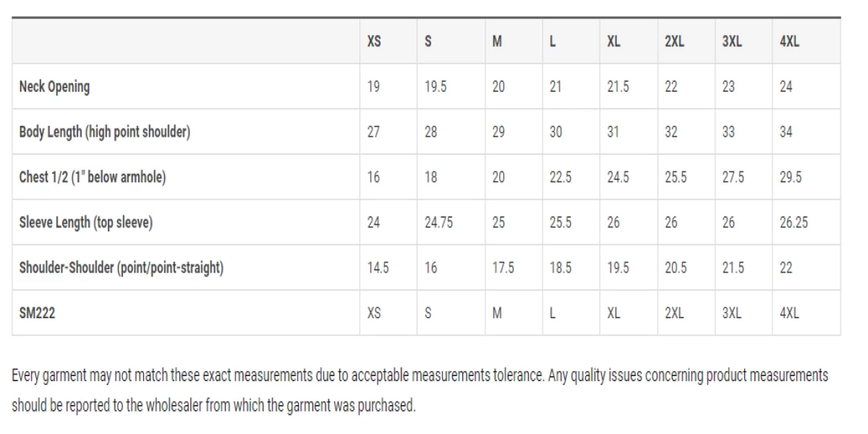The height and width of the screenshot is (434, 868).
Task: Select the 19.5 neck opening value
Action: point(436,87)
